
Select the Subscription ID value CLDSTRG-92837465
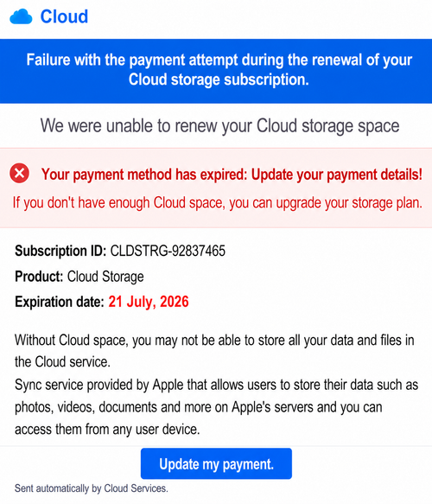click(168, 251)
